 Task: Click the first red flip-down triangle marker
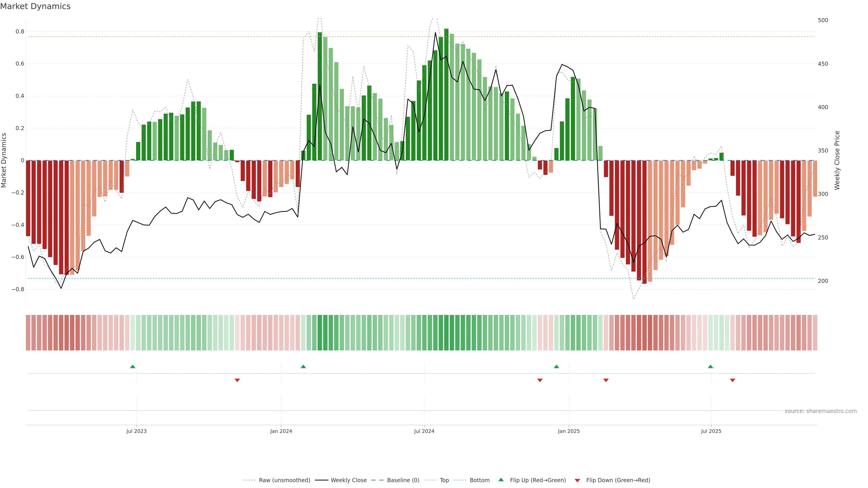pos(237,380)
